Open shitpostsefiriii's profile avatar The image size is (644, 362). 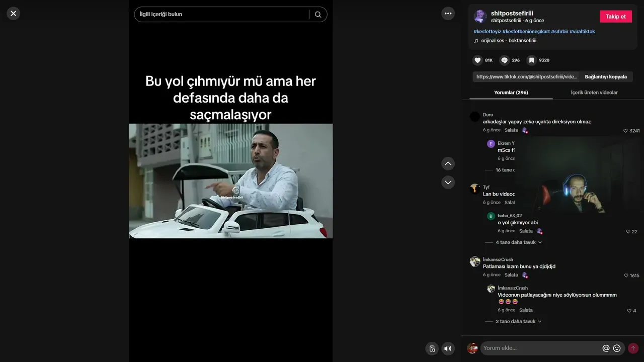[480, 17]
